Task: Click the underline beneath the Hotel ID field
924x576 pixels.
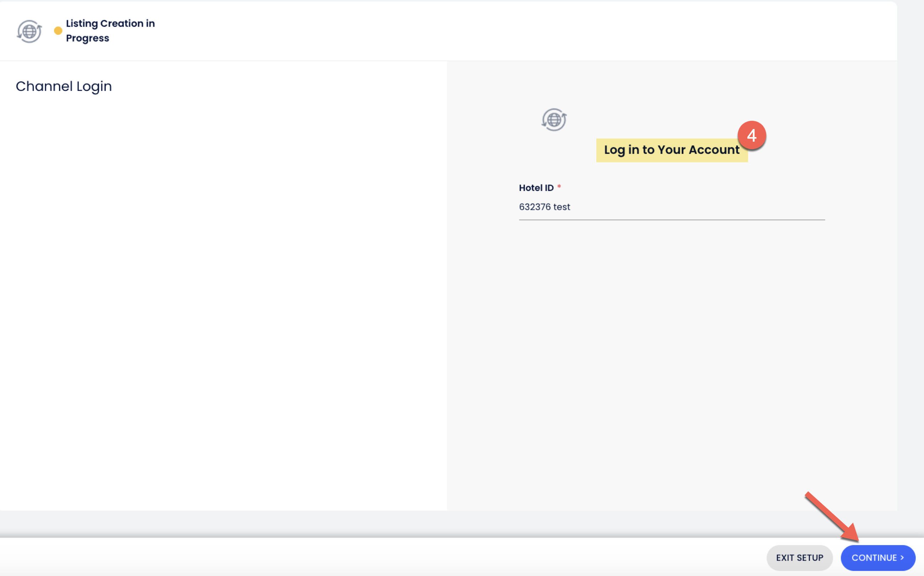Action: (671, 220)
